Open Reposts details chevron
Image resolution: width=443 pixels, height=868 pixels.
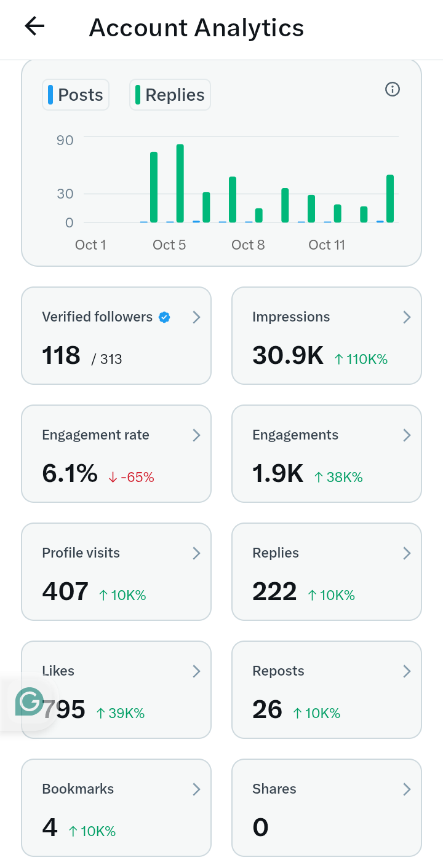tap(407, 671)
